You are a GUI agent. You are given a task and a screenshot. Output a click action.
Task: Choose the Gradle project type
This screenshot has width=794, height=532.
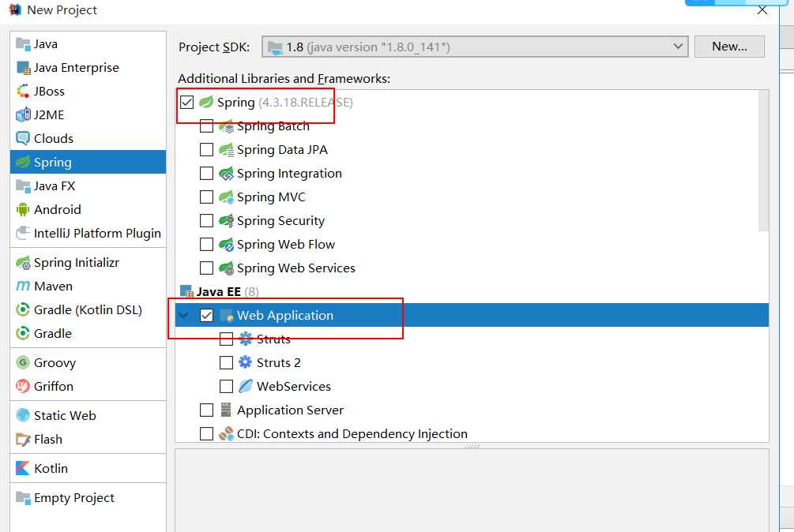[x=88, y=334]
